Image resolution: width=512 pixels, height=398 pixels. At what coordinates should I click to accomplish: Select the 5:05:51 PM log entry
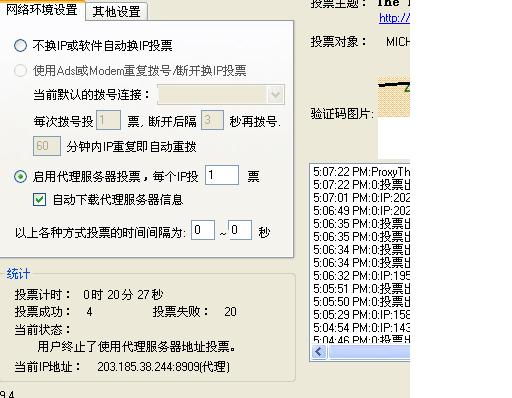click(361, 289)
